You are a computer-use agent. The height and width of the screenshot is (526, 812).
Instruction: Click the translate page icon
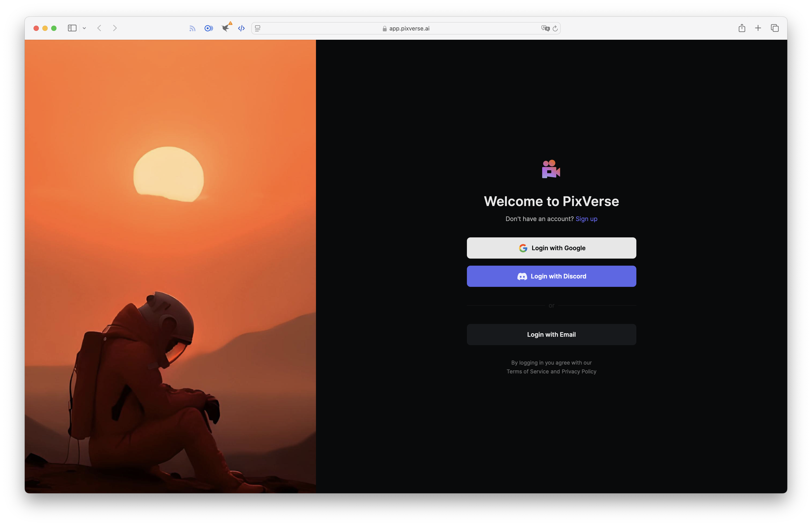(x=545, y=28)
